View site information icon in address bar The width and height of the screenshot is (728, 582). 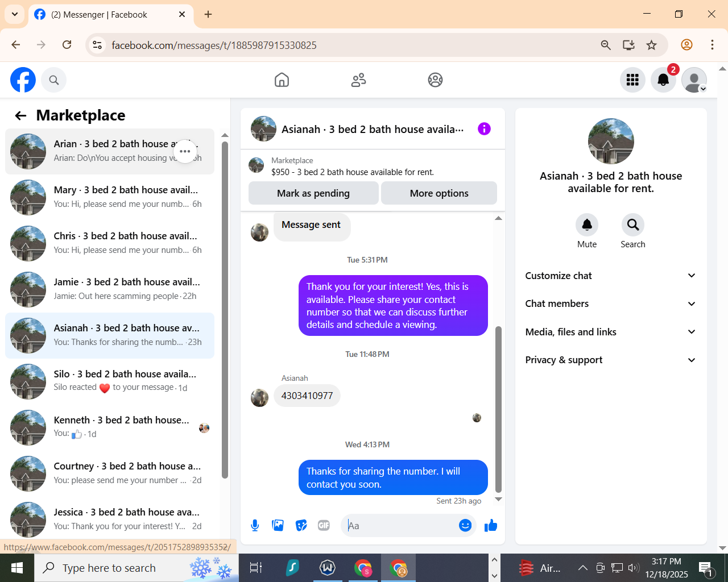pos(97,45)
